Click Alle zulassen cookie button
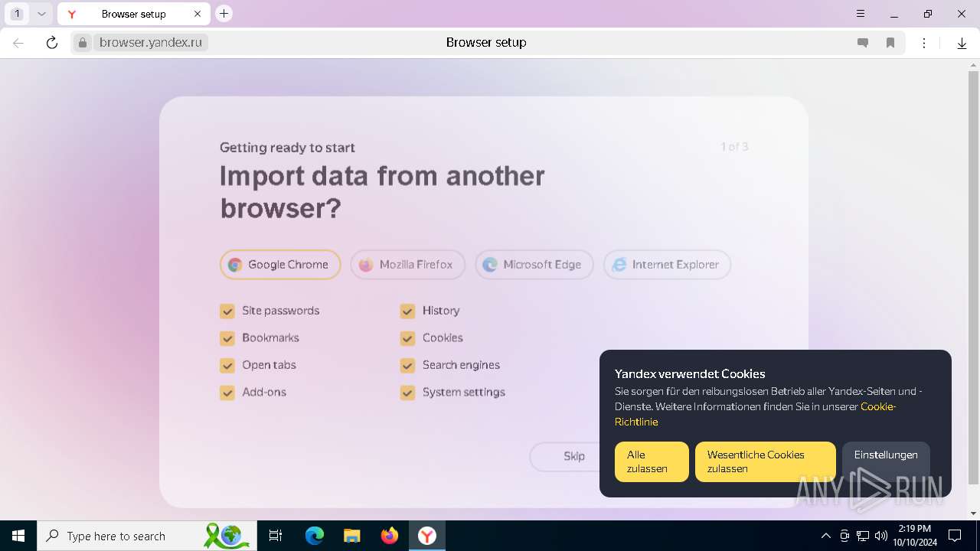Image resolution: width=980 pixels, height=551 pixels. click(x=652, y=461)
